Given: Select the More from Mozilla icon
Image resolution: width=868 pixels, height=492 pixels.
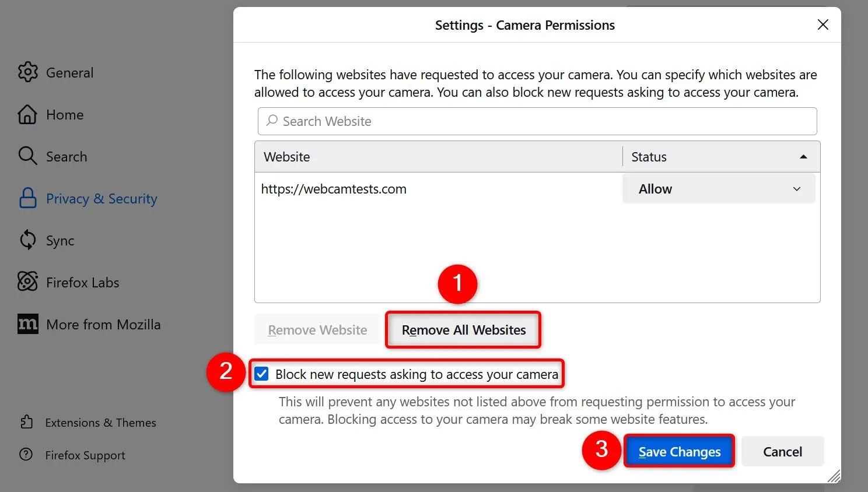Looking at the screenshot, I should tap(27, 324).
